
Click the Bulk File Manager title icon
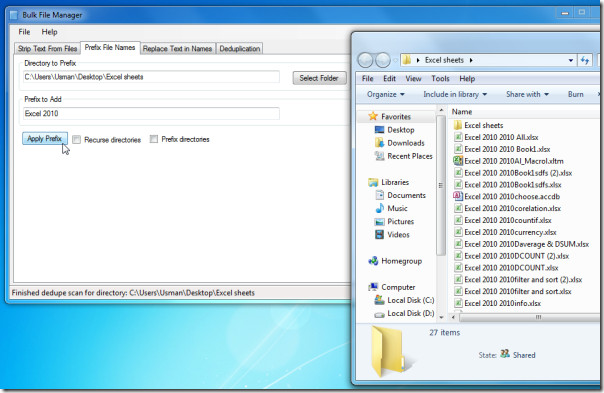pos(14,15)
